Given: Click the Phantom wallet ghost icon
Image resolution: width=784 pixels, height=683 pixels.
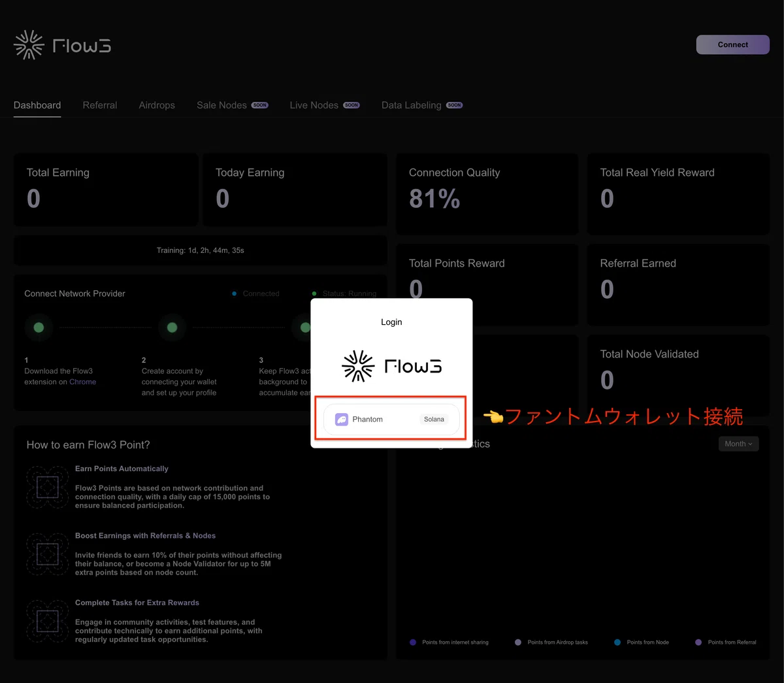Looking at the screenshot, I should click(x=342, y=420).
